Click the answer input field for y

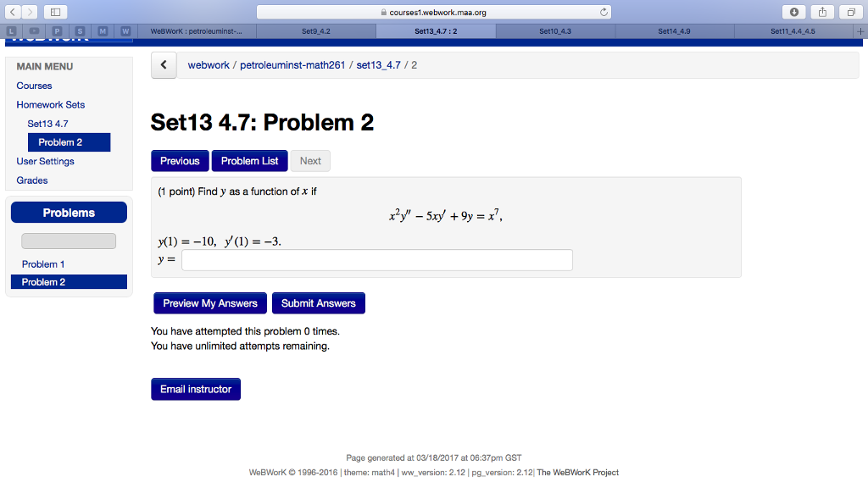[376, 259]
